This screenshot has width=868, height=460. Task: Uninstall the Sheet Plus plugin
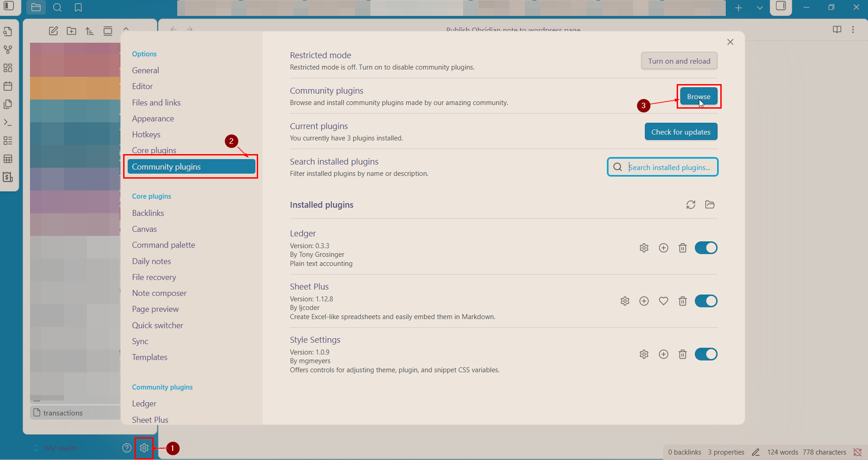(683, 301)
